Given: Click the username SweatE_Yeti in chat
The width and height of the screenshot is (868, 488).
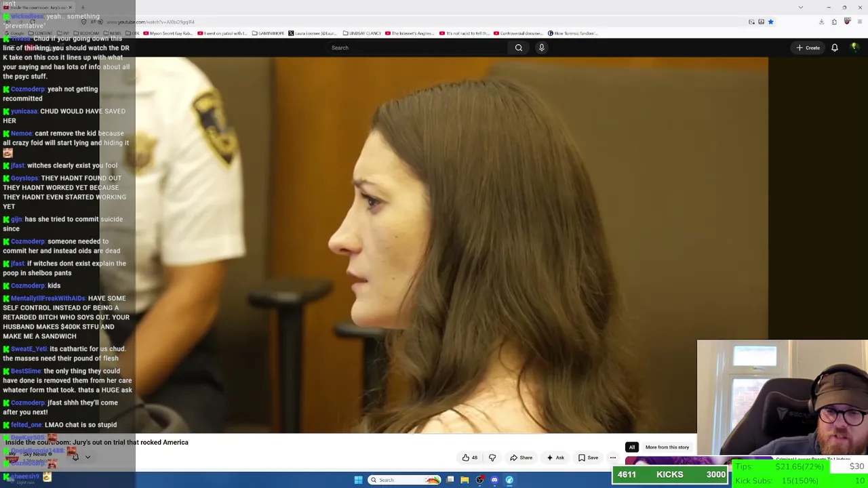Looking at the screenshot, I should click(29, 349).
